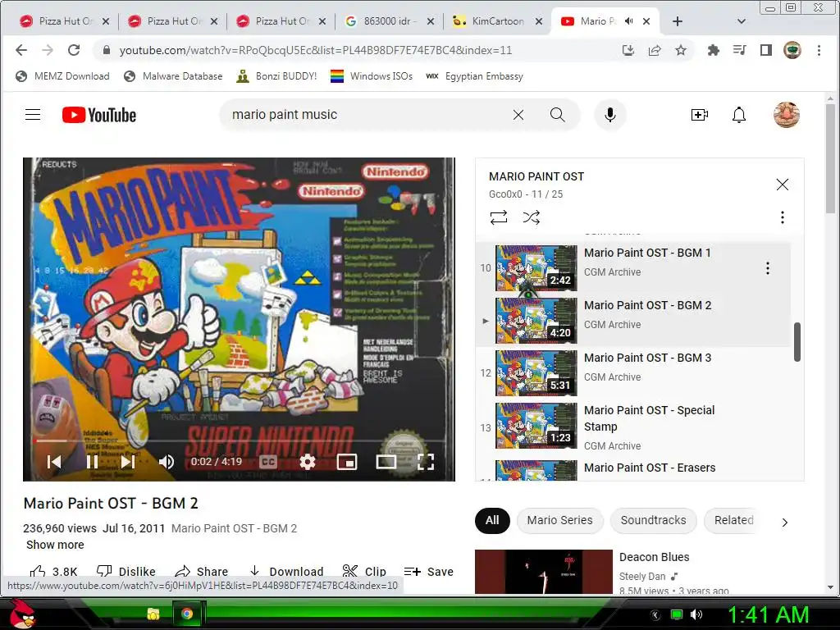Select Mario Paint OST - BGM 1 in playlist
Image resolution: width=840 pixels, height=630 pixels.
point(632,268)
